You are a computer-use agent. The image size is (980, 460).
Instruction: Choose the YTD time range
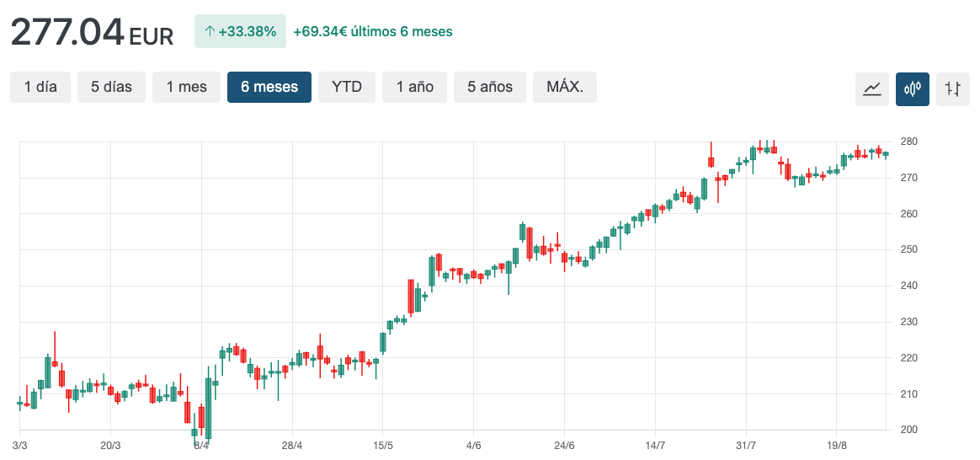click(347, 87)
